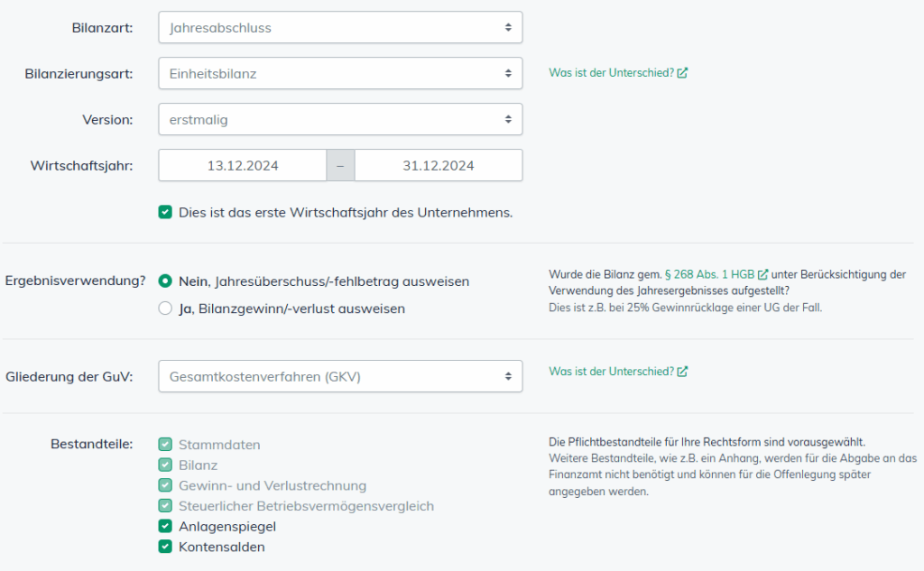Select Nein, Jahresüberschuss/-fehlbetrag ausweisen

click(165, 281)
